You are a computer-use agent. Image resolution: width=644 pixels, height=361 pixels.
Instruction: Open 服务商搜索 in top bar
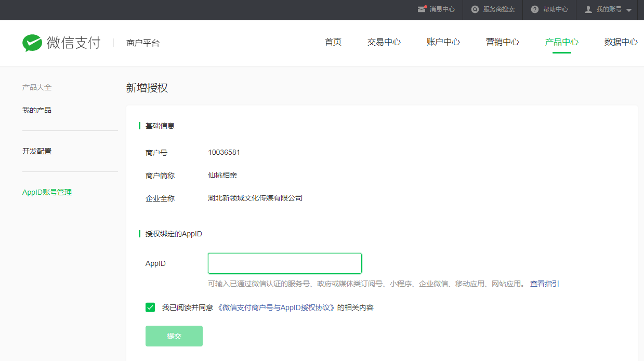click(x=499, y=9)
